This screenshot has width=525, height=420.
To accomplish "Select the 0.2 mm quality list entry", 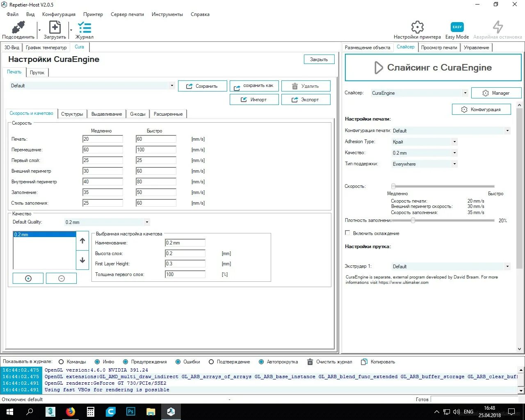I will (44, 235).
